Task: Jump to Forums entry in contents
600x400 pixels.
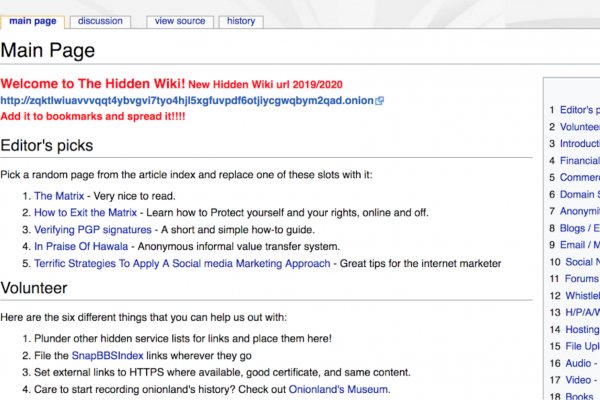Action: (581, 279)
